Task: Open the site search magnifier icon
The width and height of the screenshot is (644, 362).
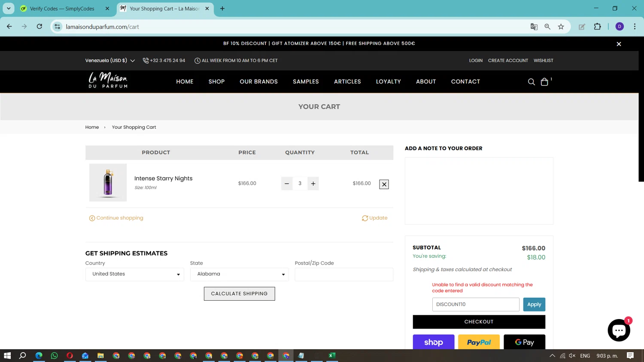Action: [x=531, y=81]
